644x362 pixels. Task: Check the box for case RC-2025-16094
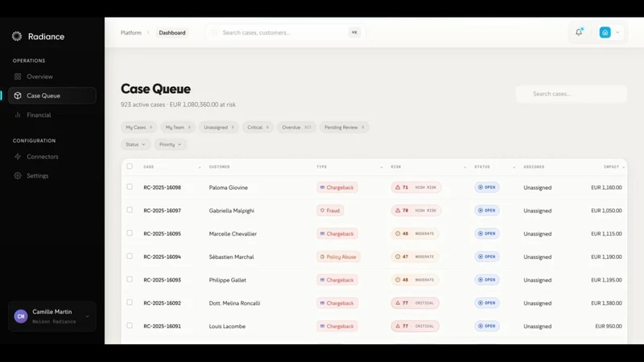(x=130, y=256)
